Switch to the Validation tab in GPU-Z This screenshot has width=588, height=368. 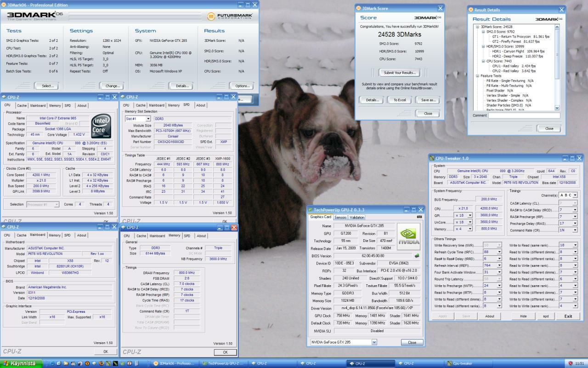pyautogui.click(x=357, y=217)
